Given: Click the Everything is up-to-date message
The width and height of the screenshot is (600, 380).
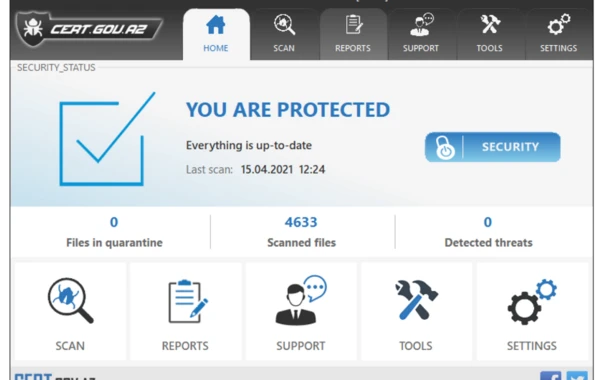Looking at the screenshot, I should click(x=249, y=145).
